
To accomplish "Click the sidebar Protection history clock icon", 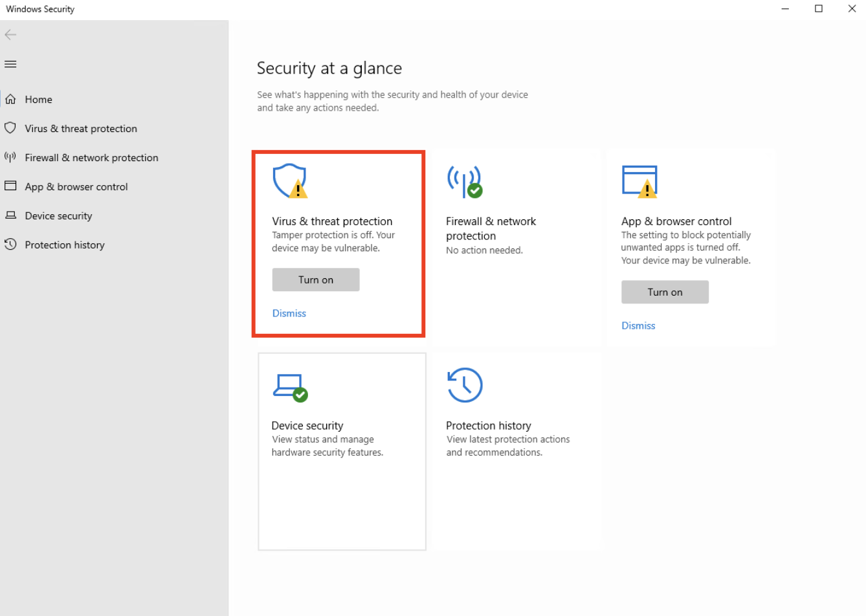I will click(x=10, y=245).
